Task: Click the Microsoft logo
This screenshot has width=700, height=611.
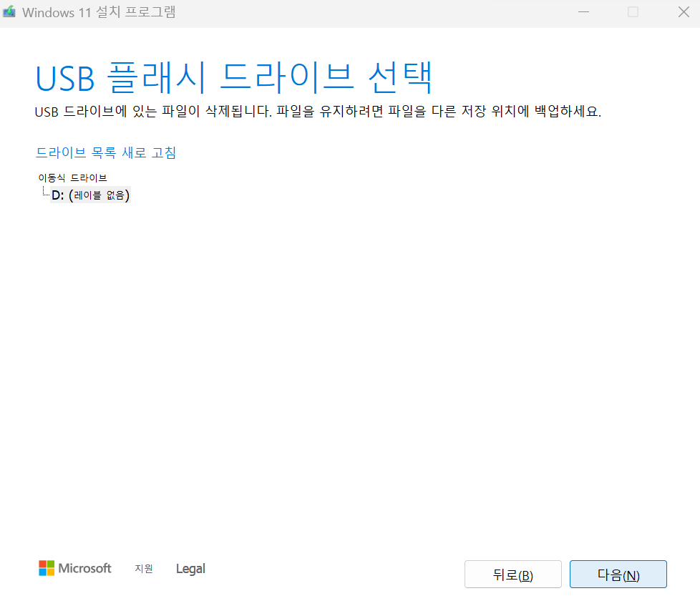Action: [74, 568]
